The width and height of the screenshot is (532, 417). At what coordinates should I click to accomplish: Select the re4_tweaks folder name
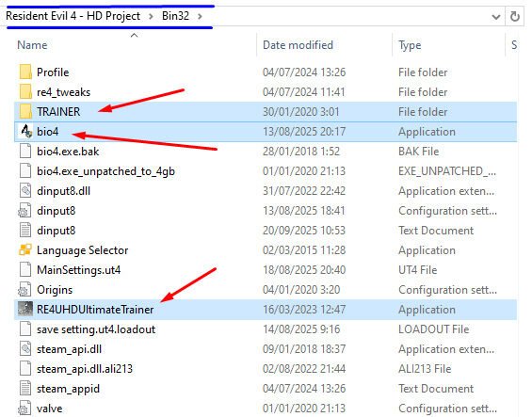point(63,92)
